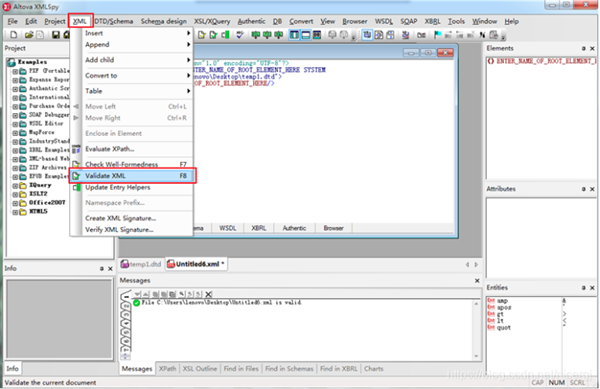Click the Save floppy disk toolbar icon

[56, 35]
